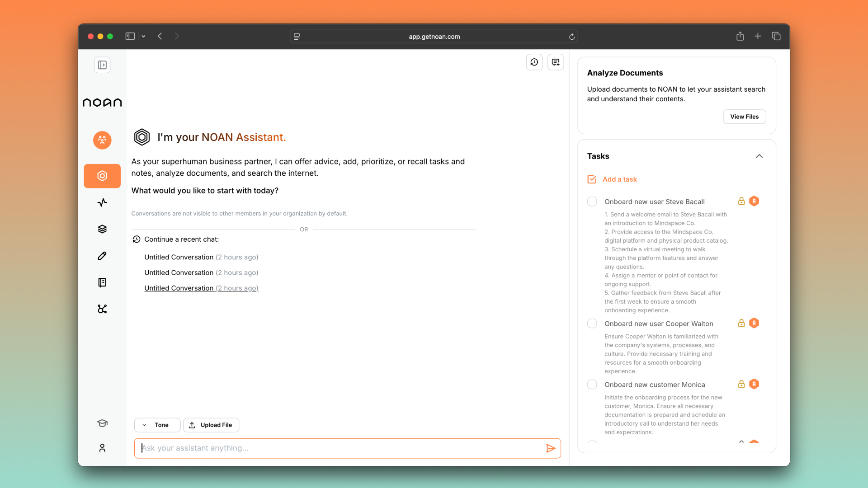Click assignee badge on customer Monica task
Image resolution: width=868 pixels, height=488 pixels.
click(x=754, y=384)
